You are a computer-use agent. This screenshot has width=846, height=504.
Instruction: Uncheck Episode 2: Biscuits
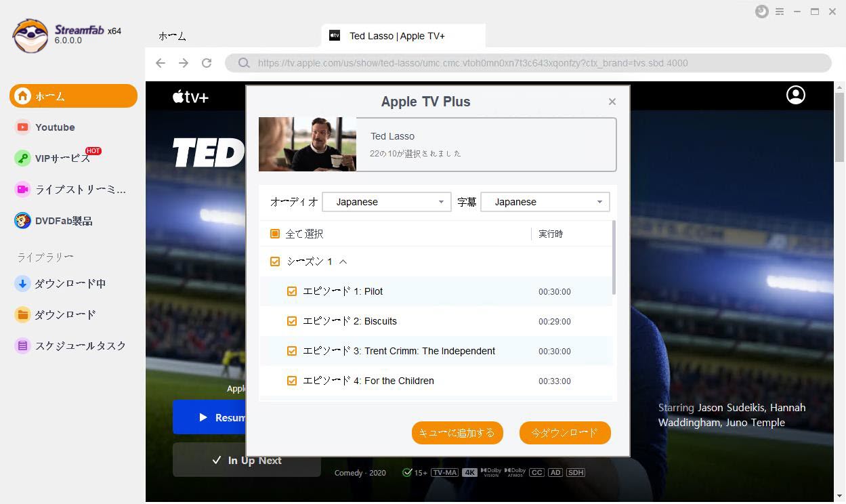coord(292,321)
